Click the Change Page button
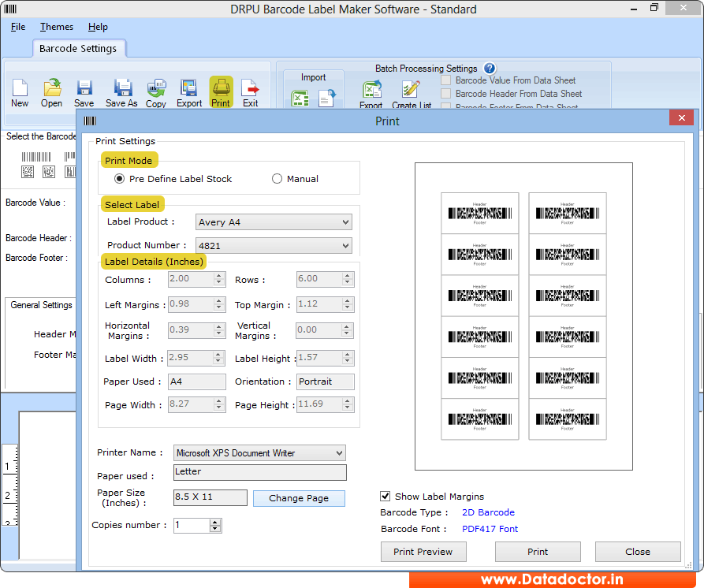 (x=299, y=498)
